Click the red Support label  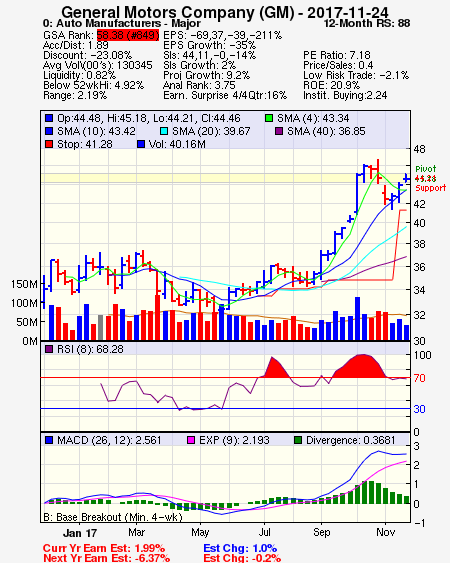[431, 188]
